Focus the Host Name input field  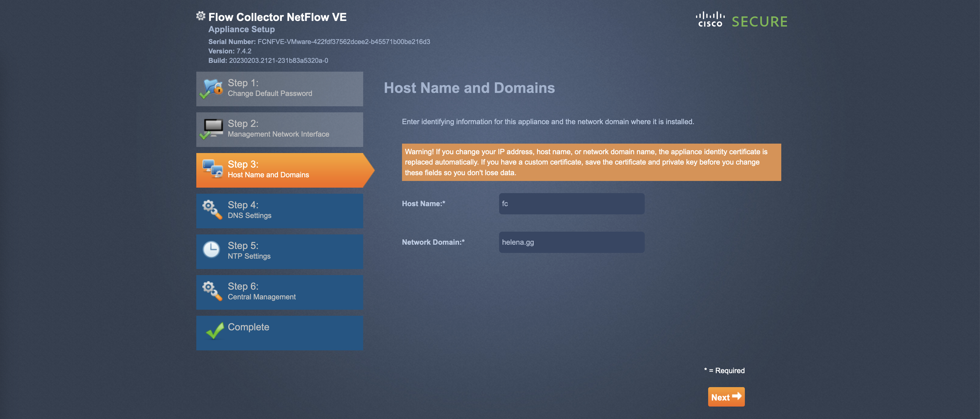point(571,204)
